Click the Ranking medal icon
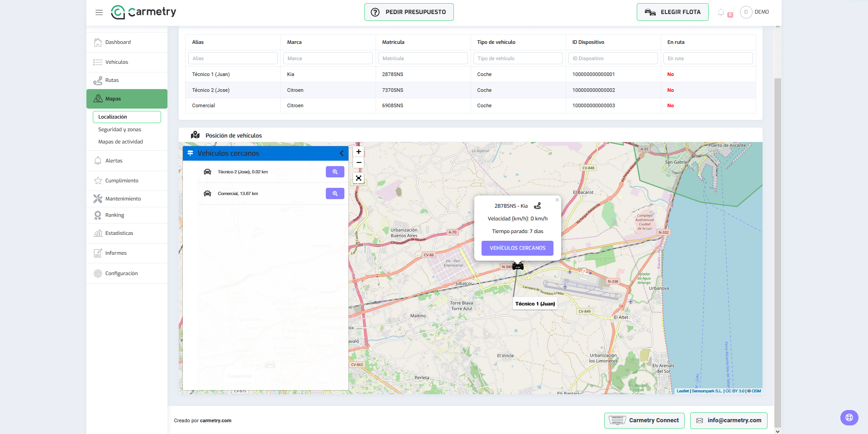The height and width of the screenshot is (434, 868). (98, 215)
